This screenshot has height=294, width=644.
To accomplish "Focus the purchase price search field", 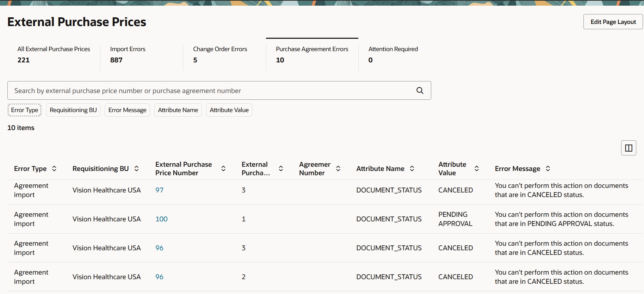I will tap(211, 91).
